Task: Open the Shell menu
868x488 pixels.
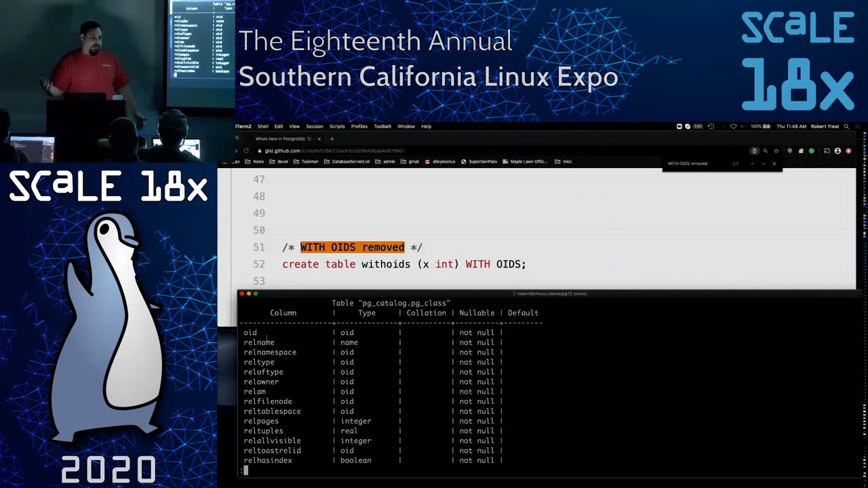Action: (x=262, y=126)
